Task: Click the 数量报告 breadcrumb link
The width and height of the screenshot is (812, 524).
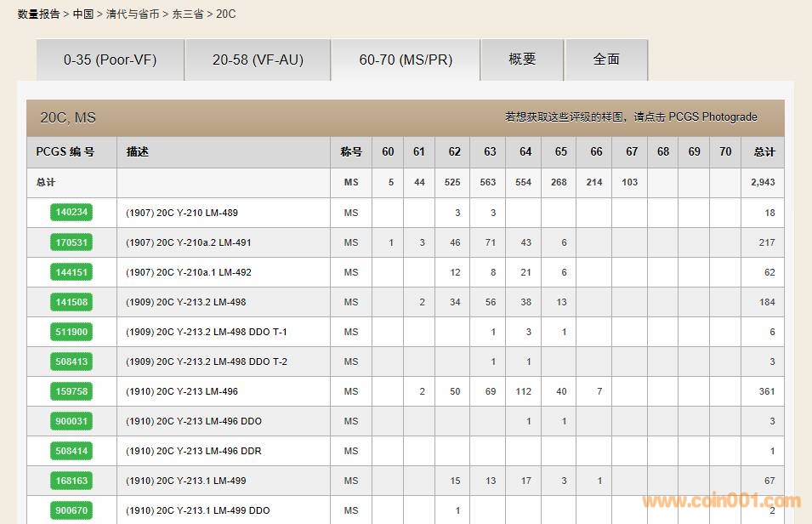Action: coord(39,14)
